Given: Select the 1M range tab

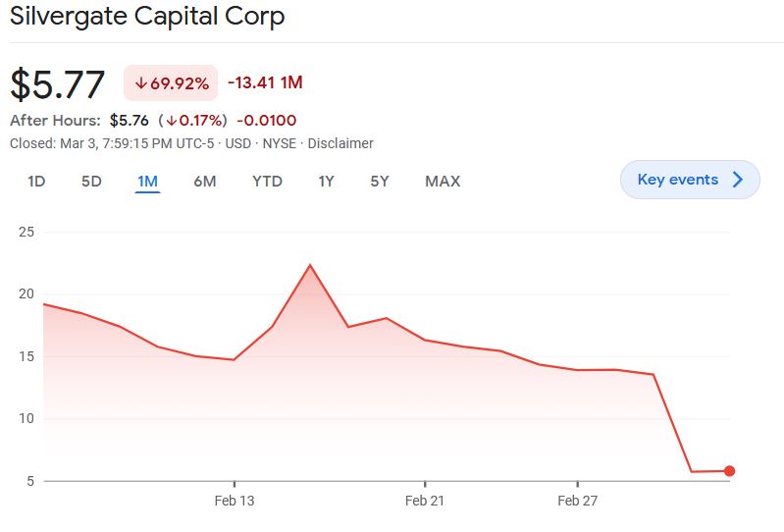Looking at the screenshot, I should [147, 181].
